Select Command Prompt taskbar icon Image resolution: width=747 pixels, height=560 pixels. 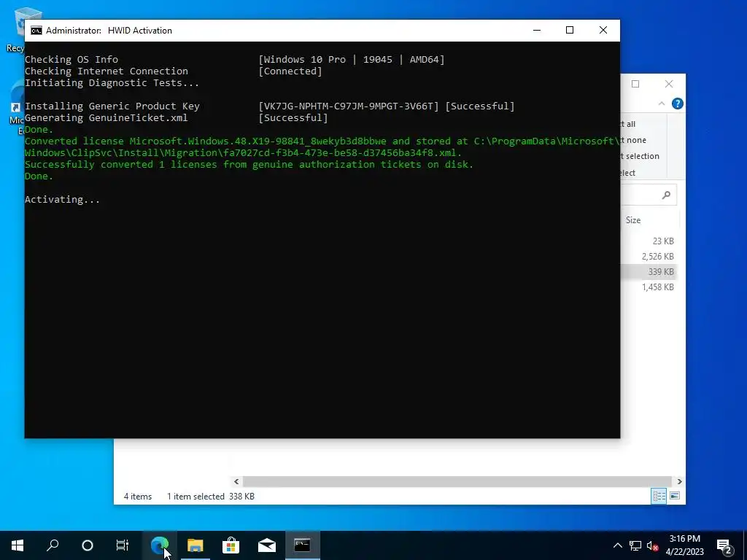302,545
